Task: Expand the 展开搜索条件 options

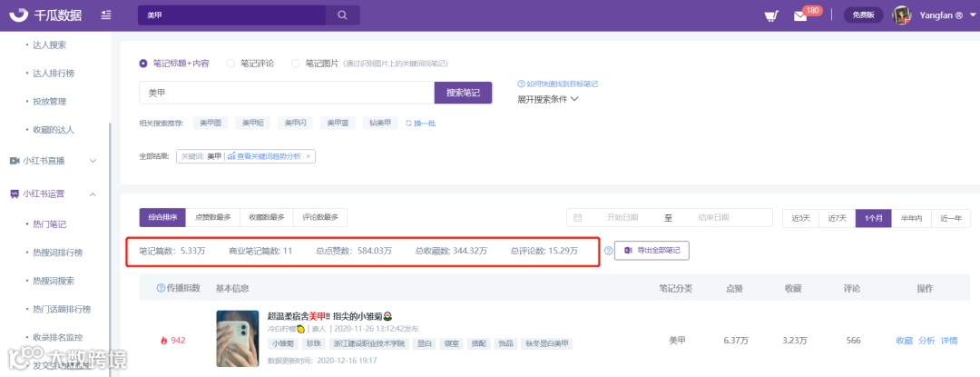Action: pos(548,99)
